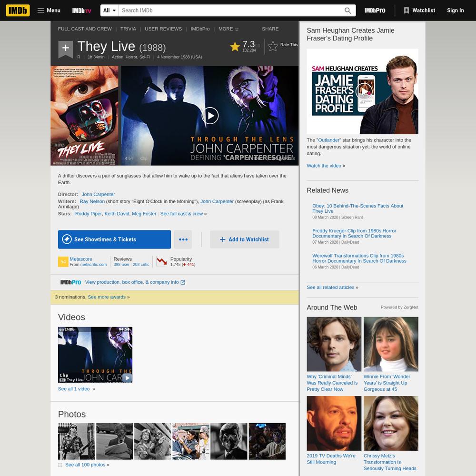476x476 pixels.
Task: Click the popularity trend arrow icon
Action: [162, 261]
